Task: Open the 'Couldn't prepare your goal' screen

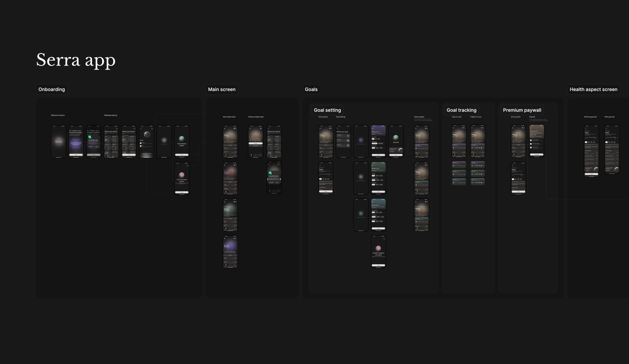Action: [x=378, y=252]
